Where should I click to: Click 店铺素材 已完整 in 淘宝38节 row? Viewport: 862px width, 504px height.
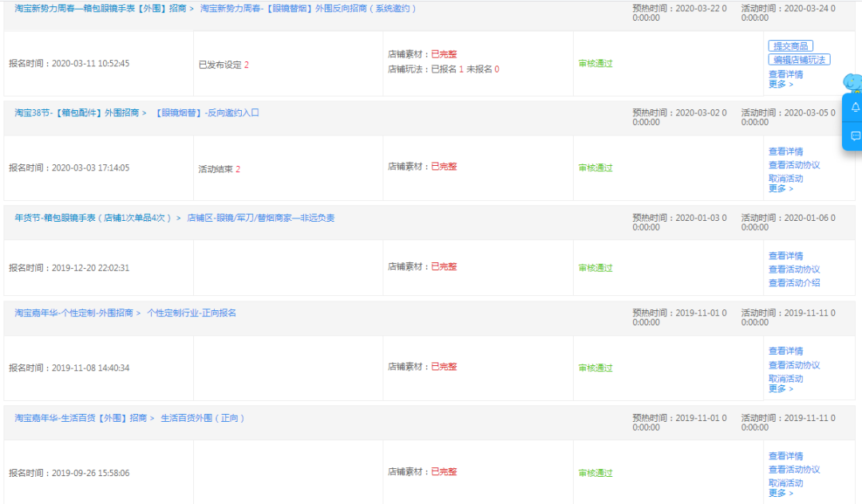422,167
